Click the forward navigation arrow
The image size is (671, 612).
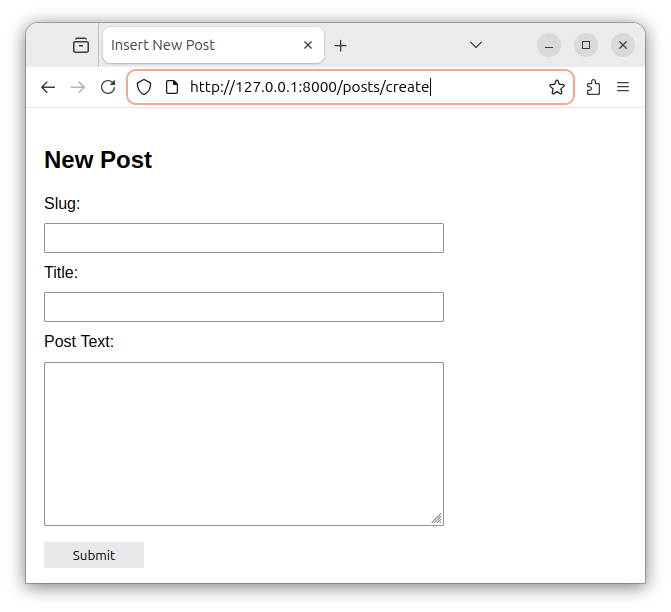(78, 87)
